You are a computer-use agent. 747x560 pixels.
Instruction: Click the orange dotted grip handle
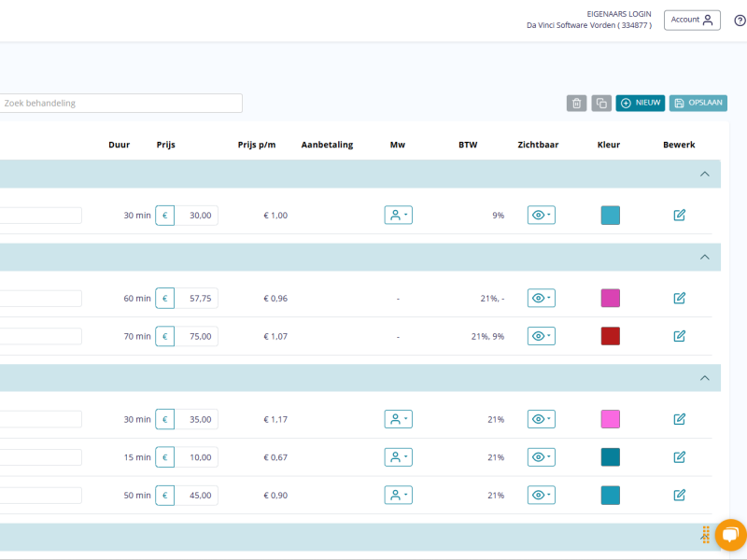point(706,535)
